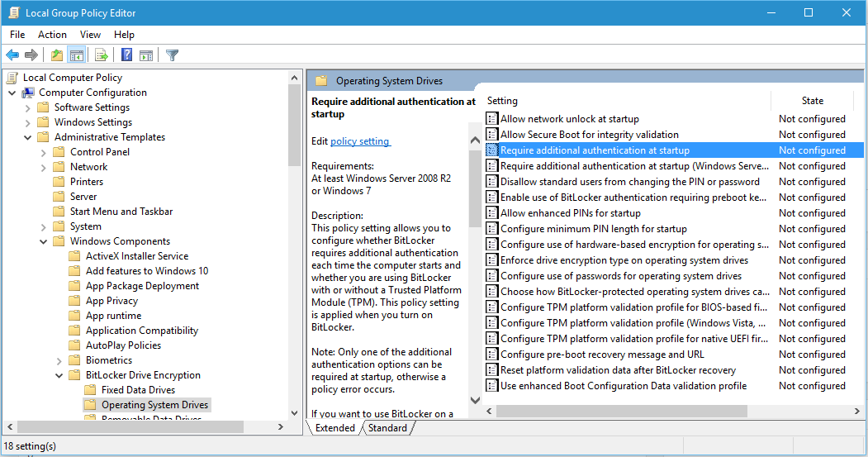This screenshot has width=868, height=457.
Task: Expand the Biometrics folder node
Action: point(59,360)
